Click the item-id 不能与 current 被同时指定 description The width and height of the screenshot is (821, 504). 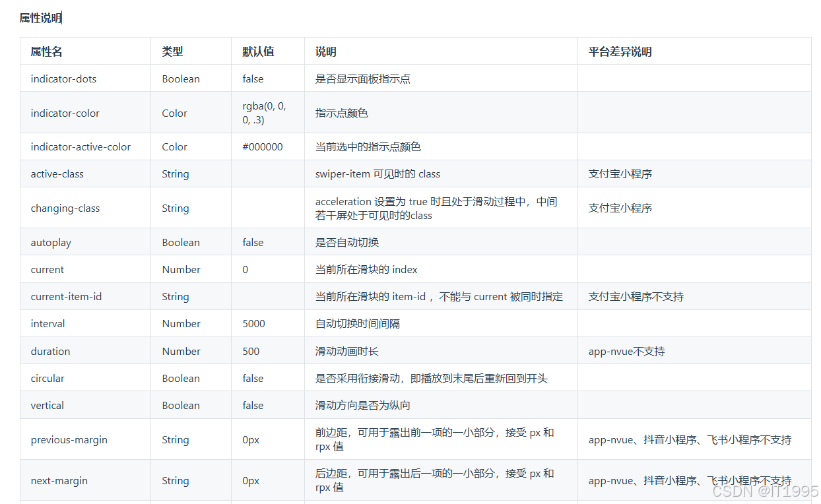439,296
